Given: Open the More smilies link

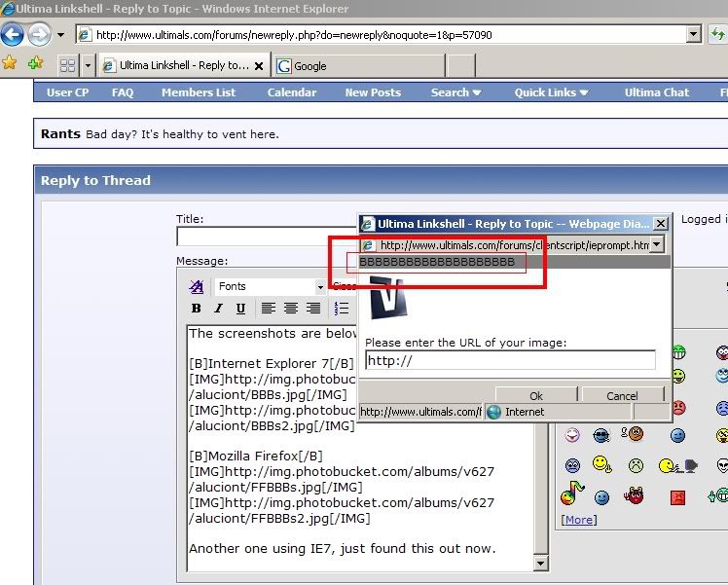Looking at the screenshot, I should (x=579, y=520).
